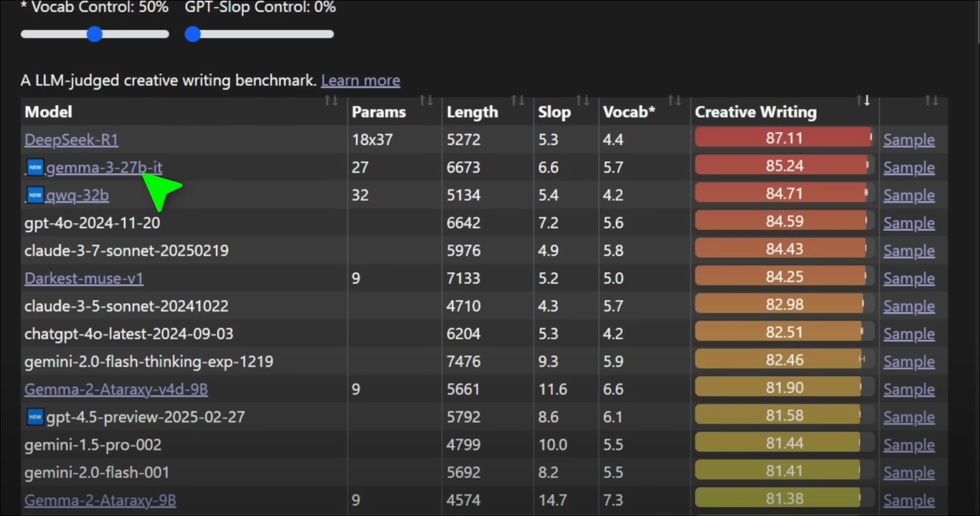Sort by Creative Writing score arrows
Viewport: 980px width, 516px height.
863,100
